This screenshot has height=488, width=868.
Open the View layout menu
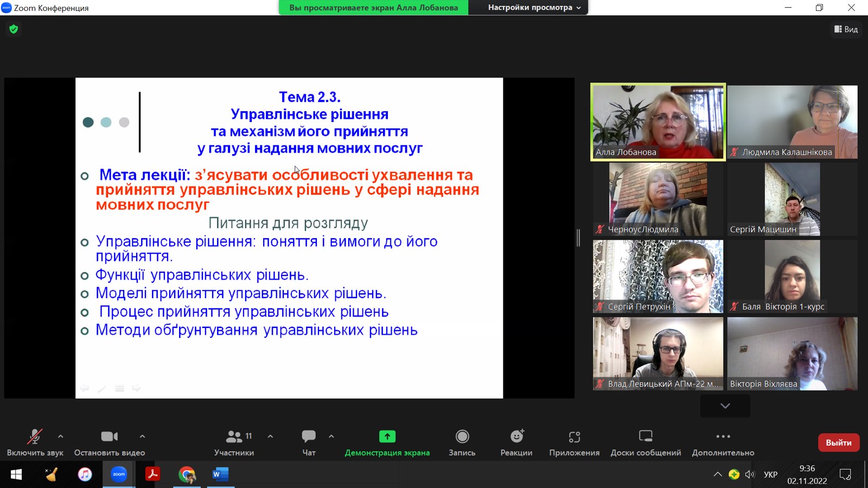846,29
